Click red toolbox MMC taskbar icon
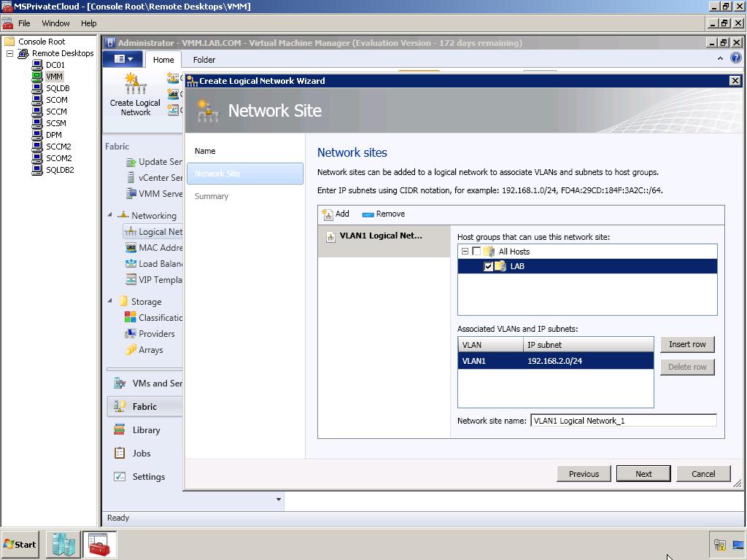The image size is (747, 560). 99,545
